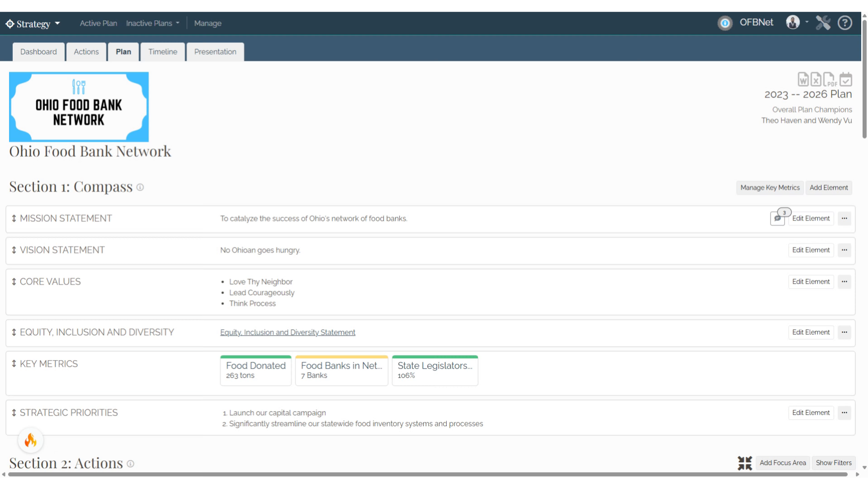Image resolution: width=868 pixels, height=488 pixels.
Task: Click 'Launch our capital campaign' priority
Action: coord(278,413)
